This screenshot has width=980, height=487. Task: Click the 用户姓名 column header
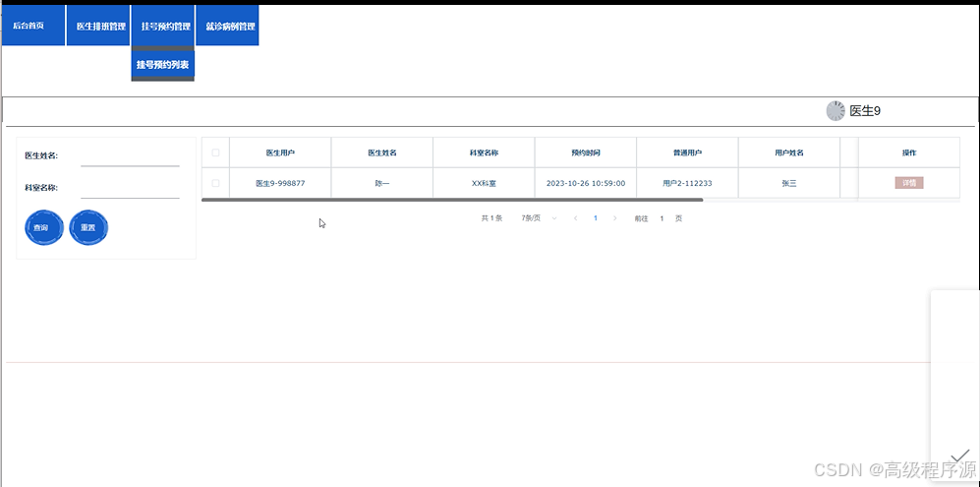click(x=788, y=152)
